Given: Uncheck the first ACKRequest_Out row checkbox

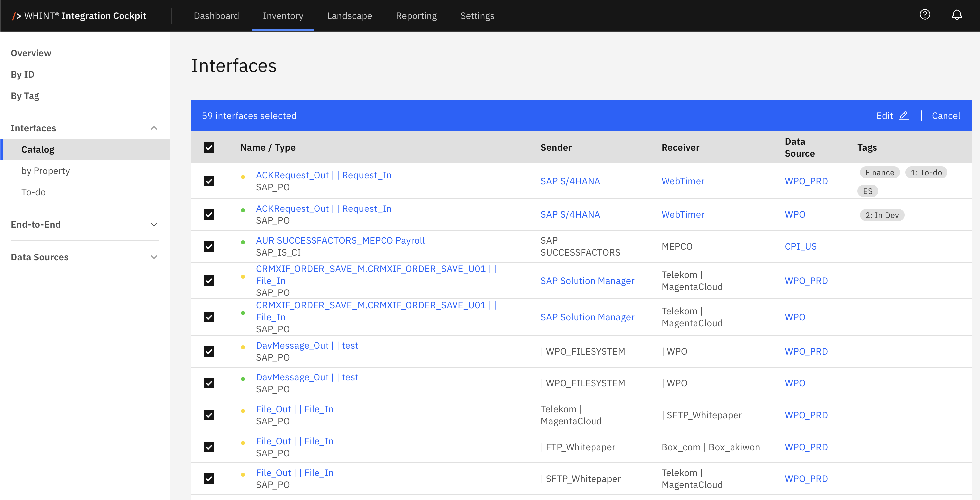Looking at the screenshot, I should click(x=209, y=181).
